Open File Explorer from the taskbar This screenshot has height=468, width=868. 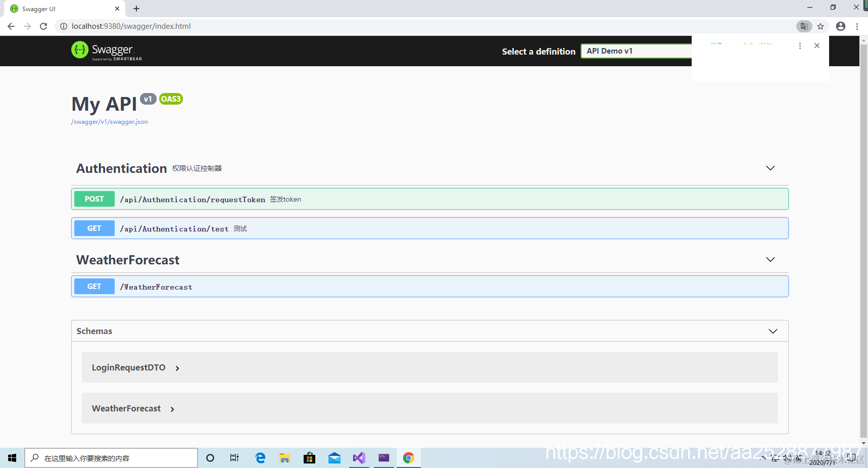tap(284, 458)
